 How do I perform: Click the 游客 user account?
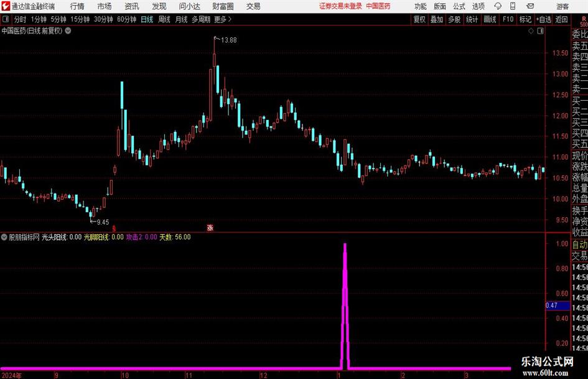pos(562,6)
